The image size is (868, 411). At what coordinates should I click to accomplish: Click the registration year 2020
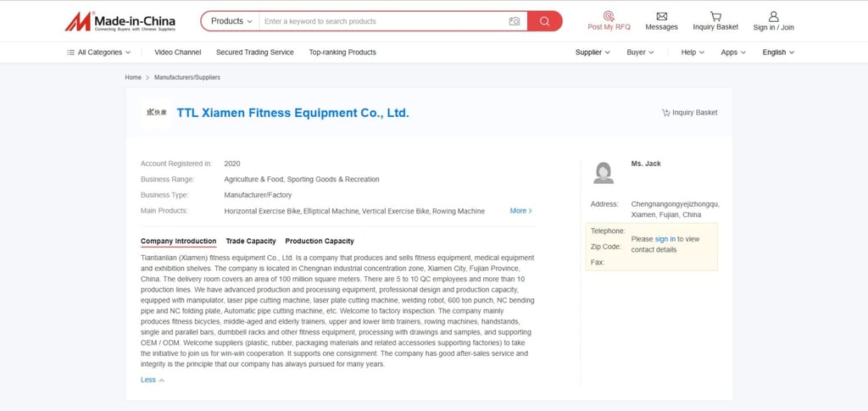click(x=232, y=164)
